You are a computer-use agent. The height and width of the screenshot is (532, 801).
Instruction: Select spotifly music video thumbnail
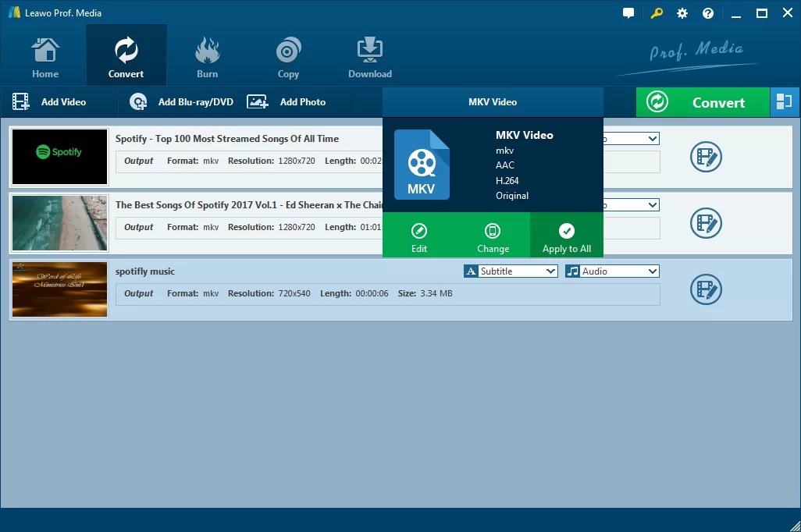(60, 289)
